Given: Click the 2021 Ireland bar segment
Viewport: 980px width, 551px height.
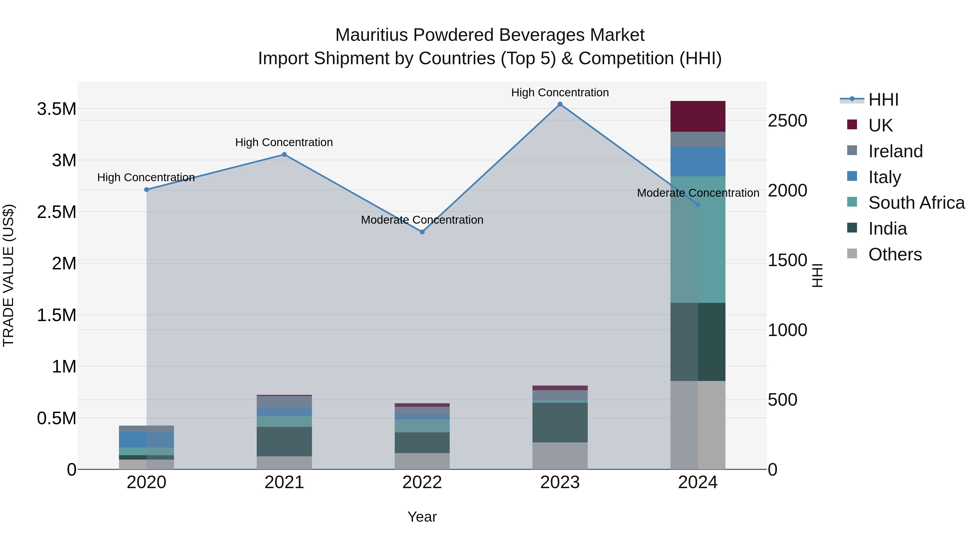Looking at the screenshot, I should tap(284, 402).
